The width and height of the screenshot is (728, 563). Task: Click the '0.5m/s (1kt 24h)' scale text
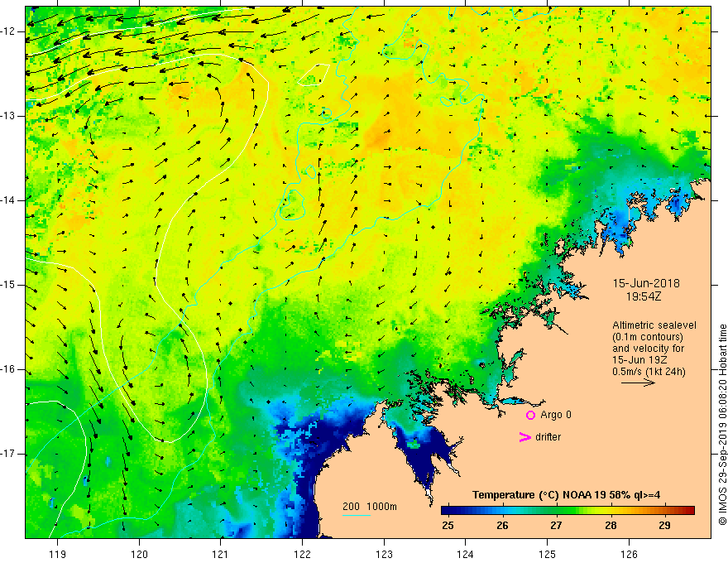tap(649, 372)
